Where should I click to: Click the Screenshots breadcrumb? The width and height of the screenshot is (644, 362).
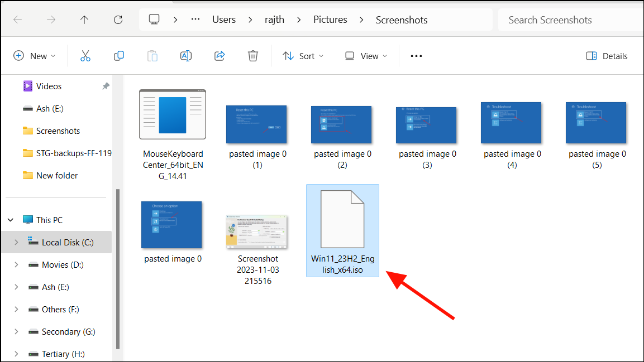[402, 20]
